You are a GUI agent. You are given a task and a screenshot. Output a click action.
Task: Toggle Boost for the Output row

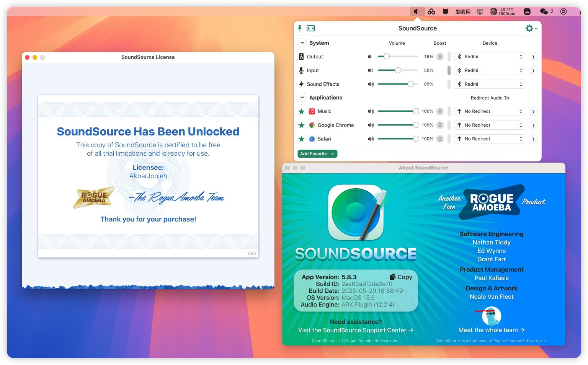click(x=440, y=57)
